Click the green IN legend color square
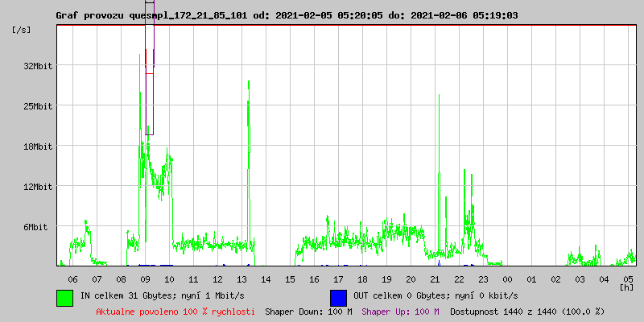This screenshot has width=644, height=322. [64, 297]
